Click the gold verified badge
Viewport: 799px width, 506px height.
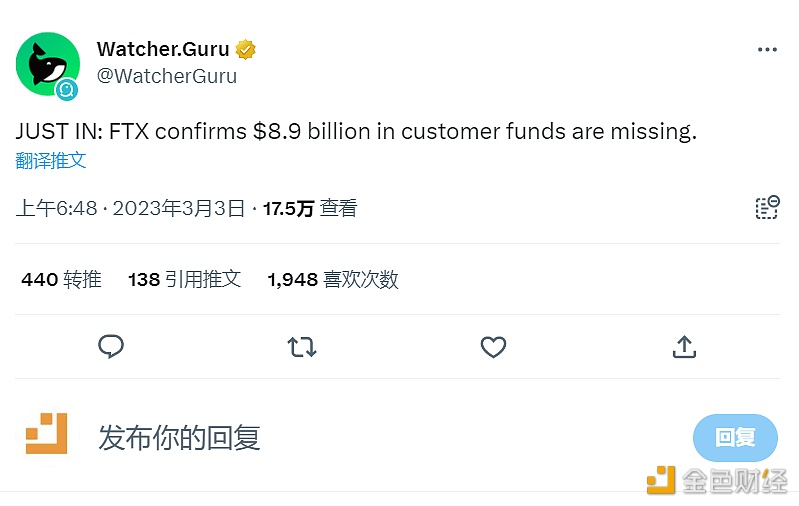click(x=246, y=49)
